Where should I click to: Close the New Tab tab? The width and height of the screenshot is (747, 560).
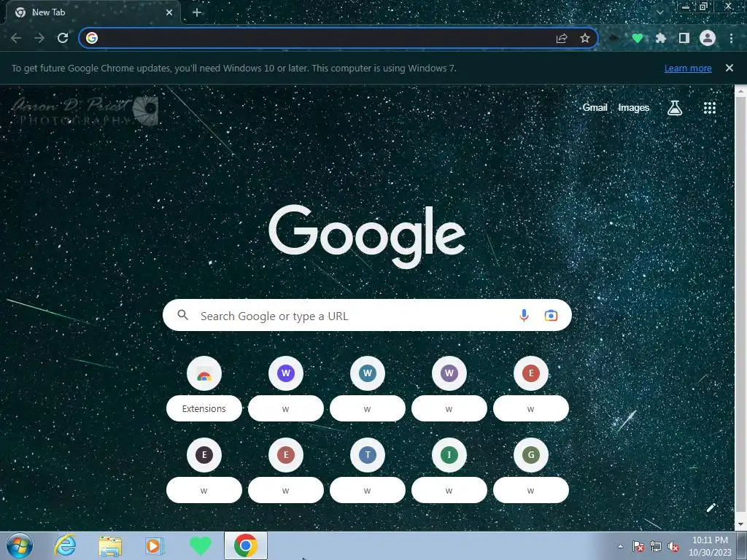pos(169,12)
